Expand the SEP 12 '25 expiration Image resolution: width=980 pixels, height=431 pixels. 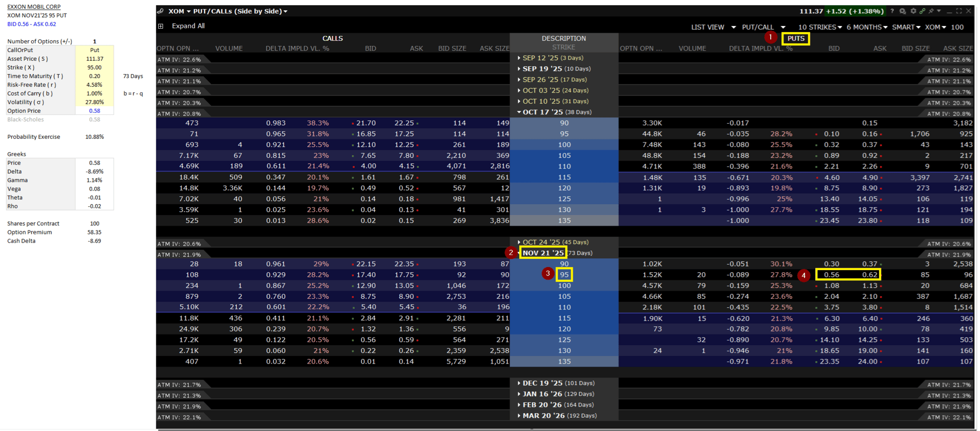pos(550,58)
